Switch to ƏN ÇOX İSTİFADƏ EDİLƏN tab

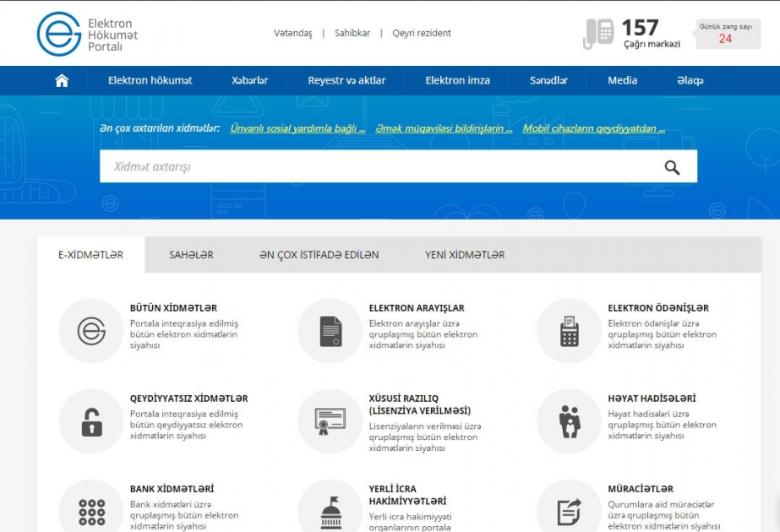coord(319,254)
